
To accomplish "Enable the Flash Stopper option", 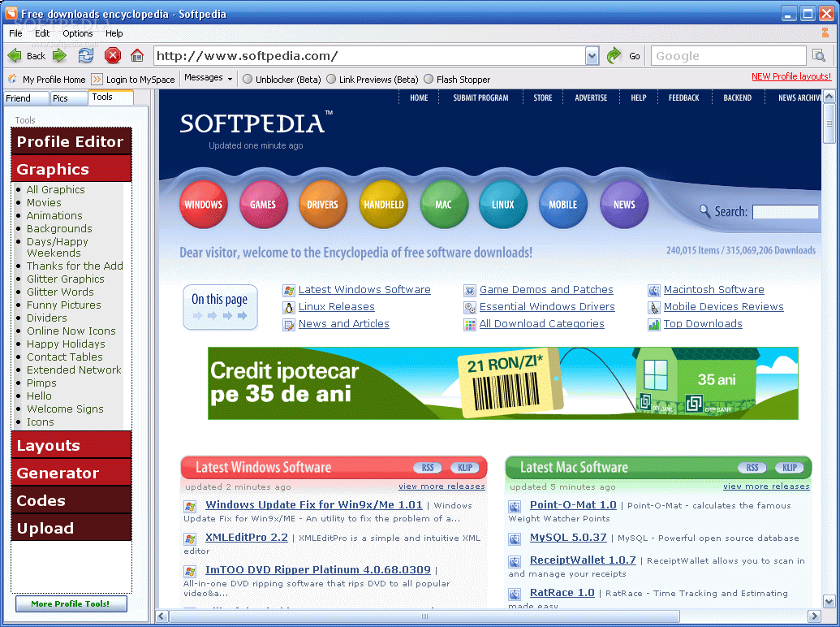I will 429,80.
